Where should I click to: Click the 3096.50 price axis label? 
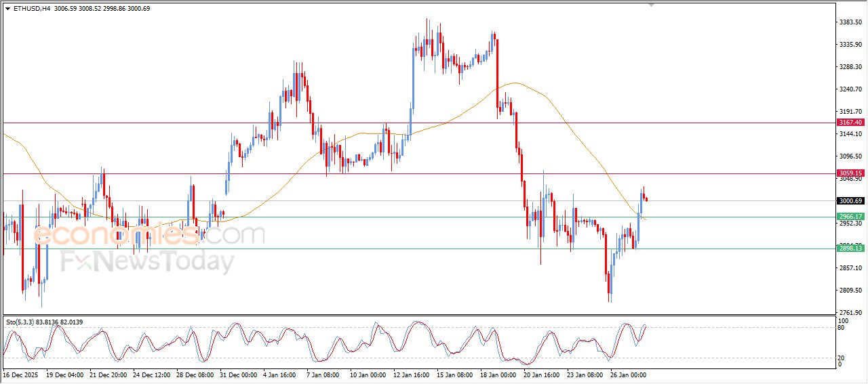[850, 156]
